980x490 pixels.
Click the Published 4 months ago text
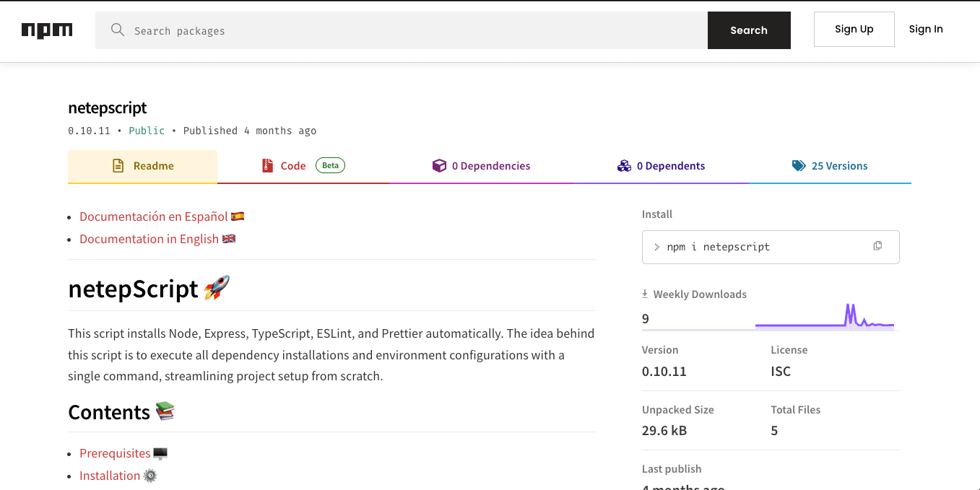tap(250, 131)
